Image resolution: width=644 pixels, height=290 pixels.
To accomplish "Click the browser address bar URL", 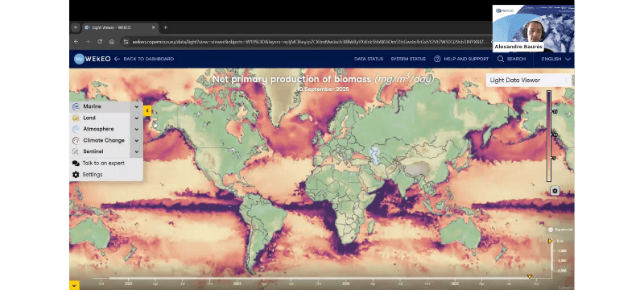I will click(310, 42).
